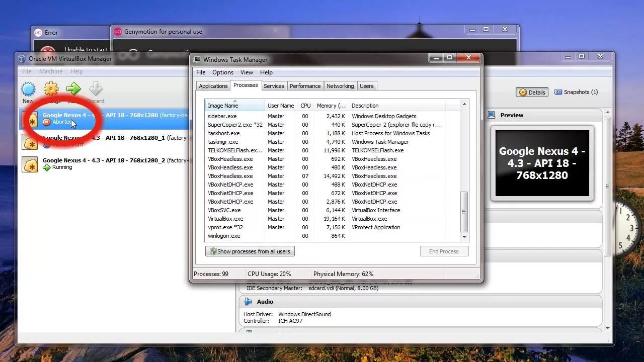Image resolution: width=644 pixels, height=362 pixels.
Task: Click the Preview section header
Action: click(542, 115)
